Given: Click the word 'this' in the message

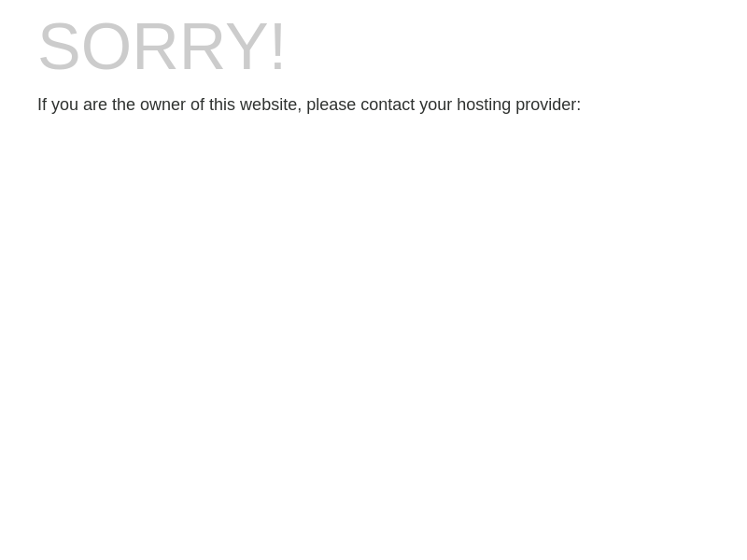Looking at the screenshot, I should (x=222, y=105).
